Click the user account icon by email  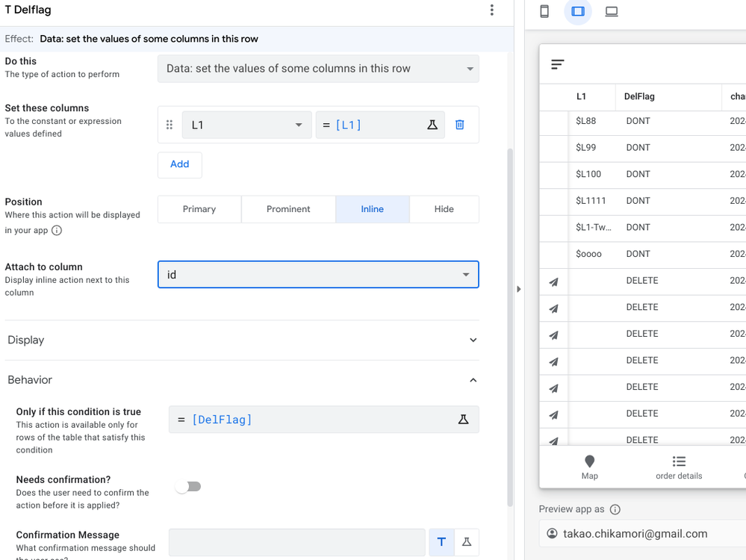click(552, 533)
